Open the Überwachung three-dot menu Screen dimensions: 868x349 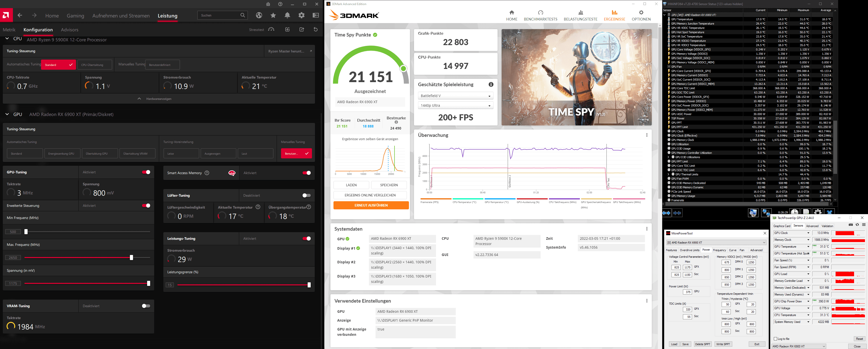click(x=647, y=135)
